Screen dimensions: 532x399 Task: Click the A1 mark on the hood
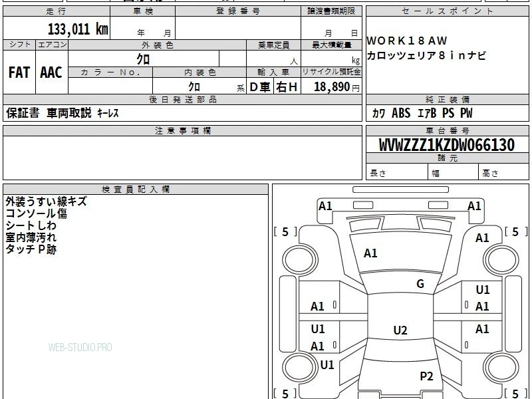click(370, 253)
